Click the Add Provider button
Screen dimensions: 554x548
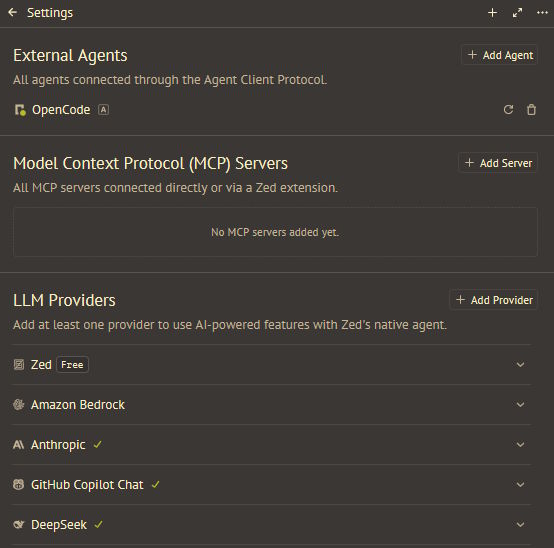tap(494, 300)
